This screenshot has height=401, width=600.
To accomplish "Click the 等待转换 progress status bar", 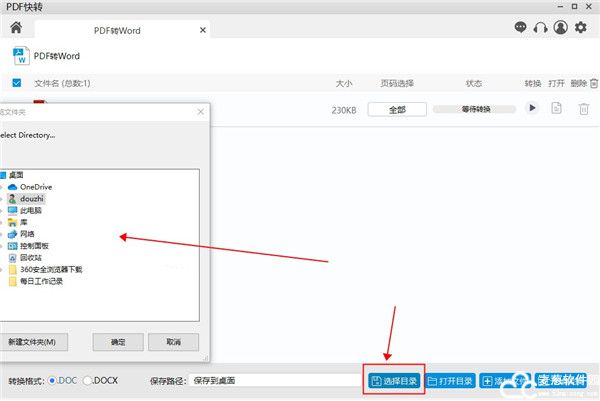I will click(474, 109).
